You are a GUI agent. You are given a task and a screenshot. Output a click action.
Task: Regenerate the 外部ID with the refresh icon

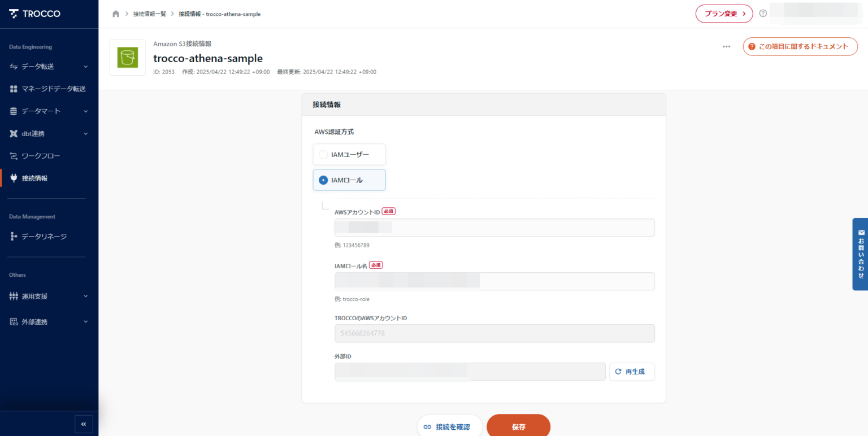[631, 372]
